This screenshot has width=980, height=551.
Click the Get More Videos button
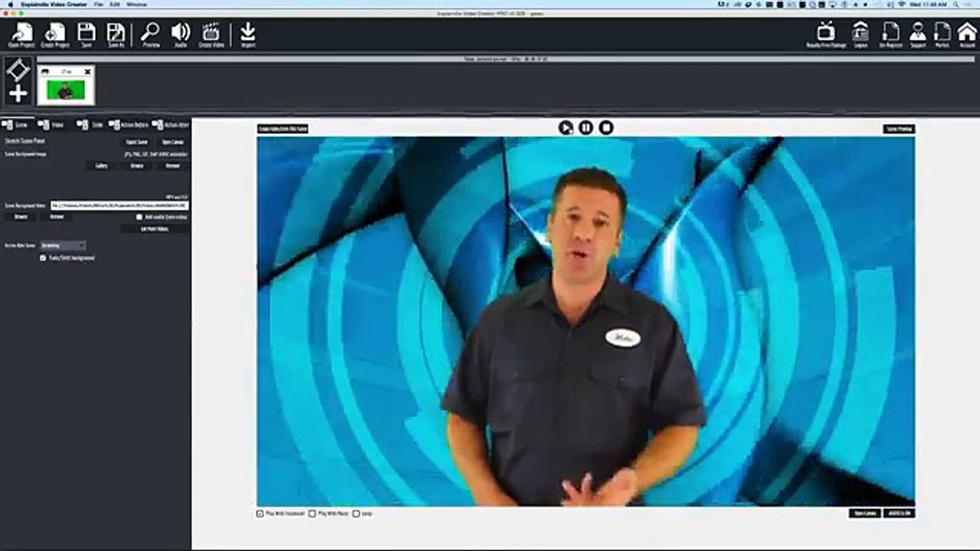[155, 229]
